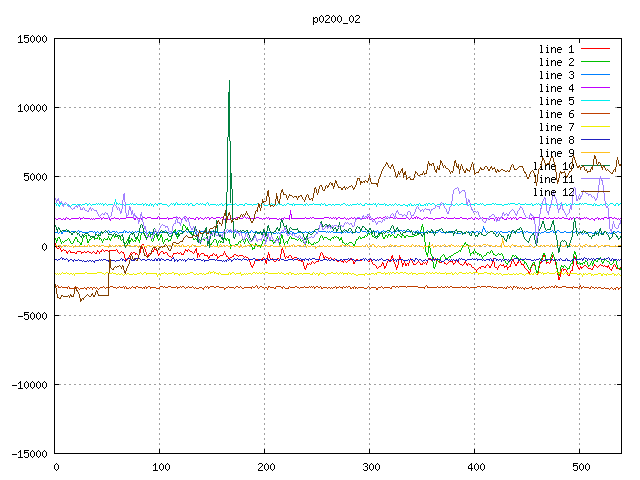Select the cyan line 5 legend swatch

coord(596,101)
